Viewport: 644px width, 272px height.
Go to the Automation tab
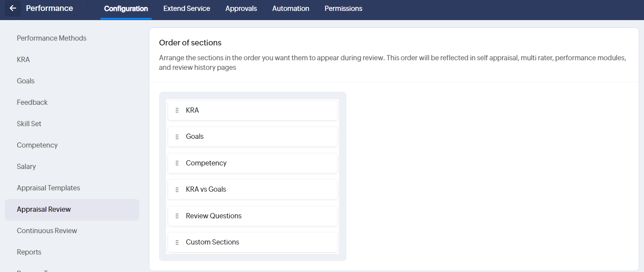point(291,9)
